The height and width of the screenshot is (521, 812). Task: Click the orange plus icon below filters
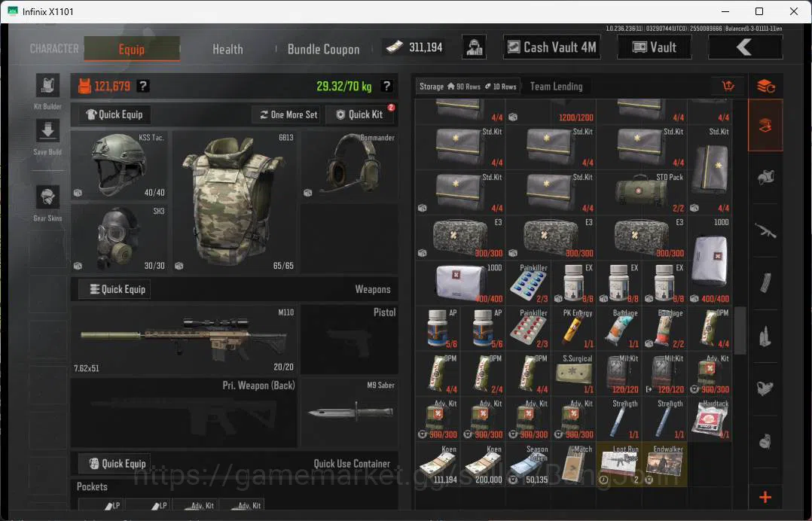pos(765,497)
